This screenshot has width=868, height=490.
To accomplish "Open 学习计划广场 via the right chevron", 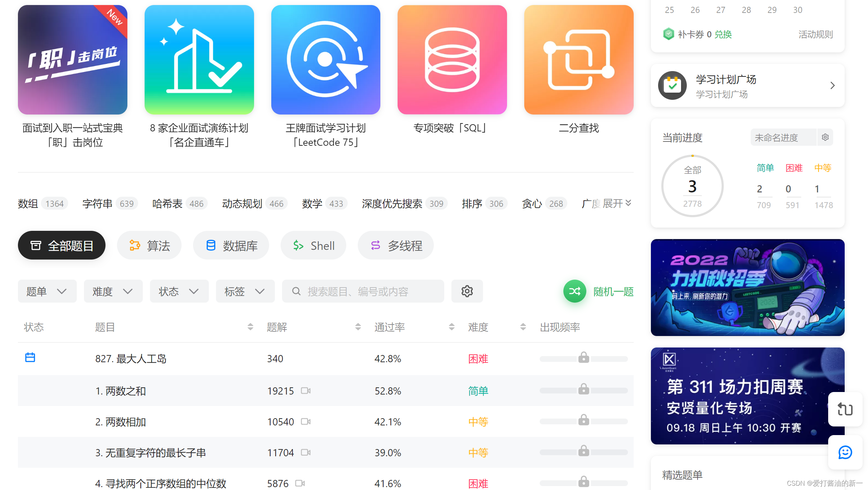I will (832, 85).
